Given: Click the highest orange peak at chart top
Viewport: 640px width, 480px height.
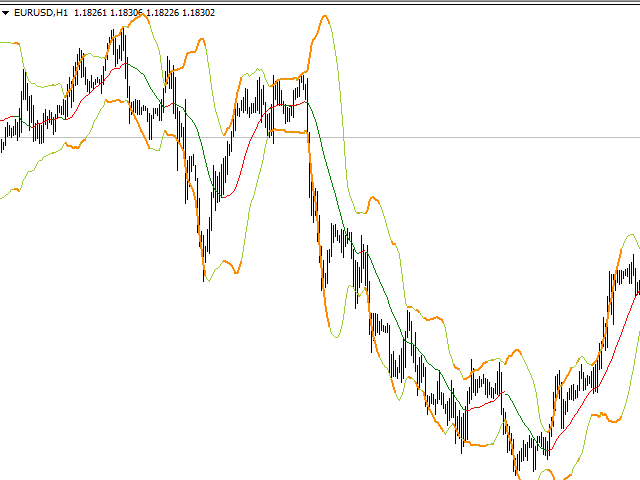Looking at the screenshot, I should pos(323,17).
